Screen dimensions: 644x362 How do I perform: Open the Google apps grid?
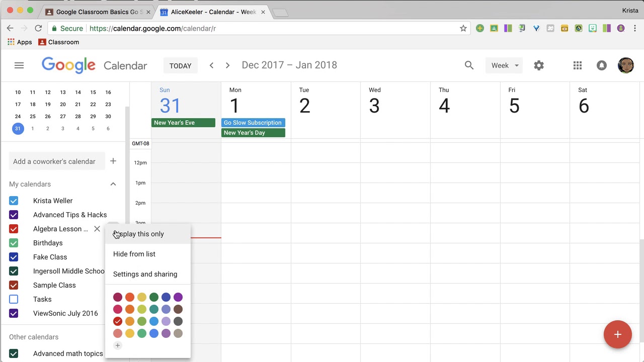point(578,65)
